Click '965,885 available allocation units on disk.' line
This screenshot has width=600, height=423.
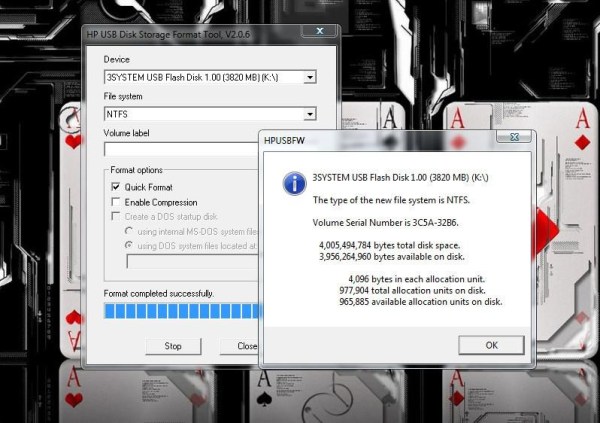tap(421, 302)
